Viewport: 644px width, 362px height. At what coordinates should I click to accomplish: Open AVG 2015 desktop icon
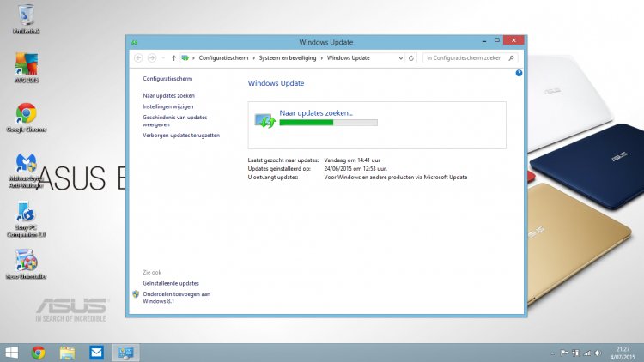pyautogui.click(x=26, y=66)
